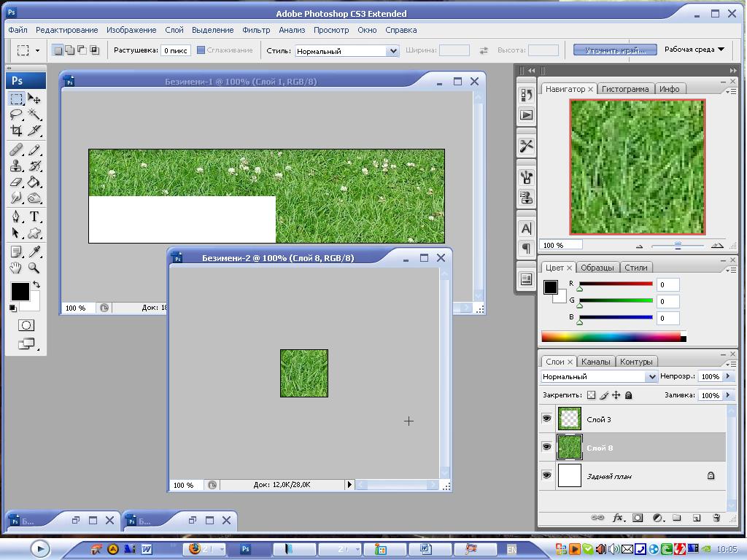Open the Стиль selection style dropdown
747x560 pixels.
point(347,51)
